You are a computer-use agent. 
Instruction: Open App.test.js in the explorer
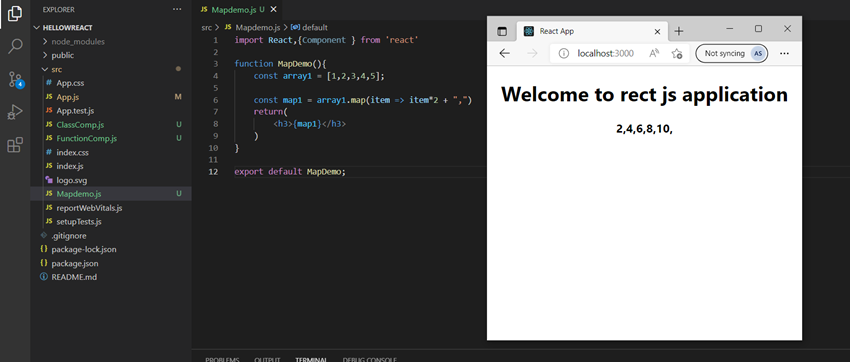tap(111, 111)
